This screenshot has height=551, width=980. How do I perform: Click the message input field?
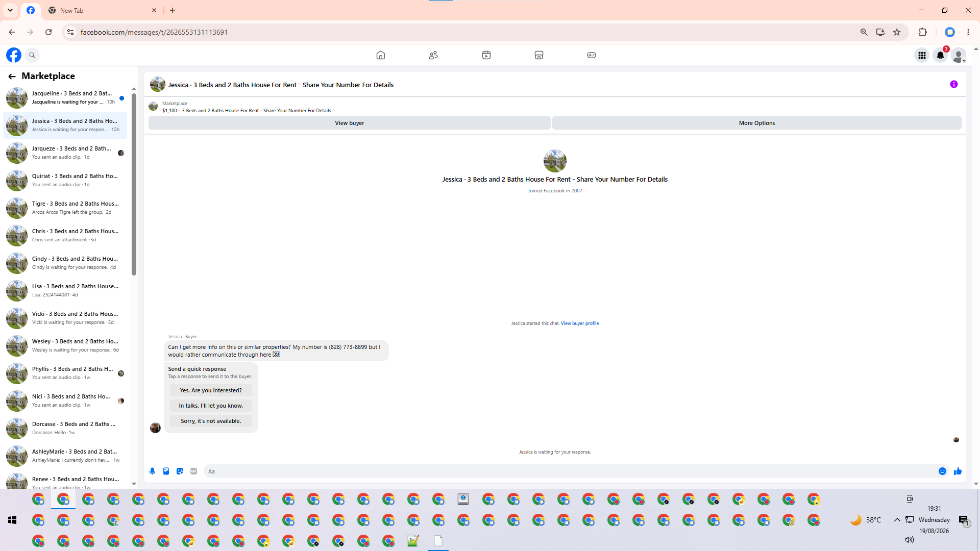pos(569,471)
